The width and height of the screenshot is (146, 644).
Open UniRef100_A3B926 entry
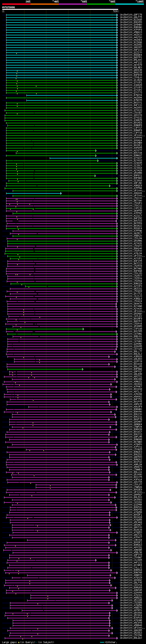pyautogui.click(x=131, y=357)
